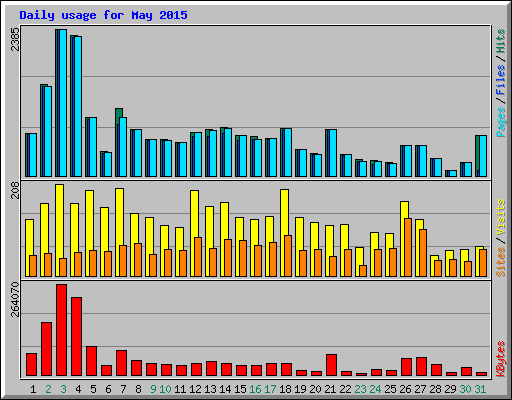The height and width of the screenshot is (400, 512).
Task: Click day 4 on the x-axis
Action: pyautogui.click(x=78, y=389)
